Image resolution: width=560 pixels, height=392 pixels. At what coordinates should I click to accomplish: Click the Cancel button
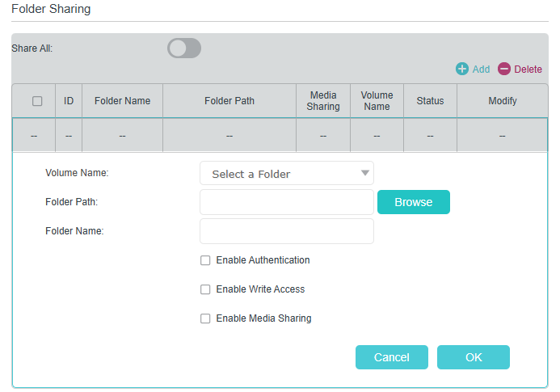(392, 357)
